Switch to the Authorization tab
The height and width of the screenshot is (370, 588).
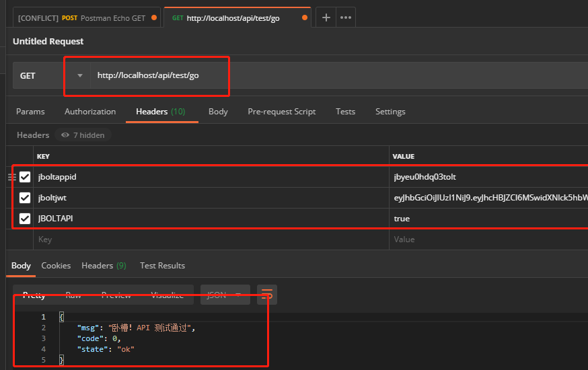[x=90, y=112]
